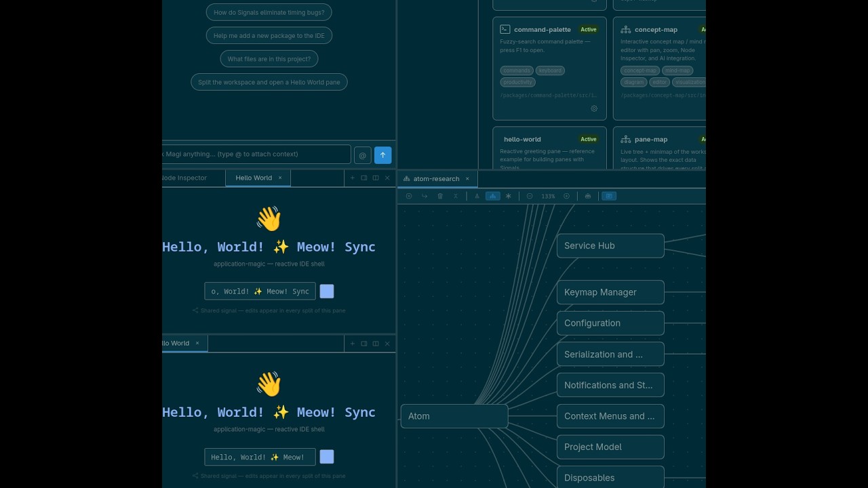The image size is (868, 488).
Task: Open the hello-world package card title
Action: point(522,140)
